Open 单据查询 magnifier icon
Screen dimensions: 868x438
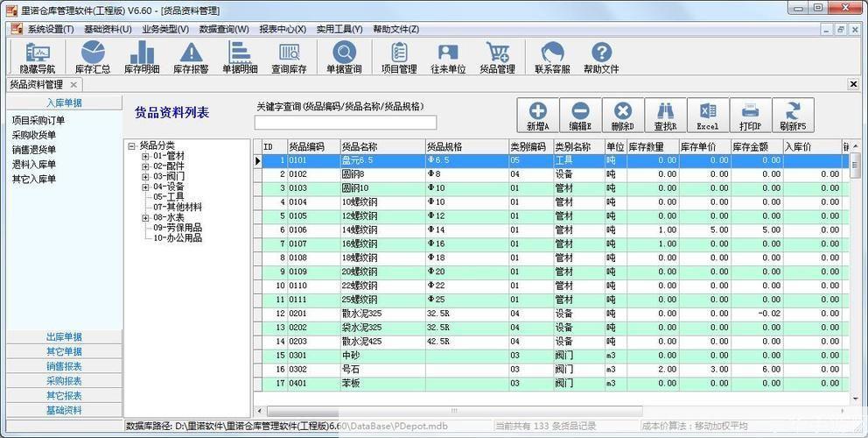344,57
